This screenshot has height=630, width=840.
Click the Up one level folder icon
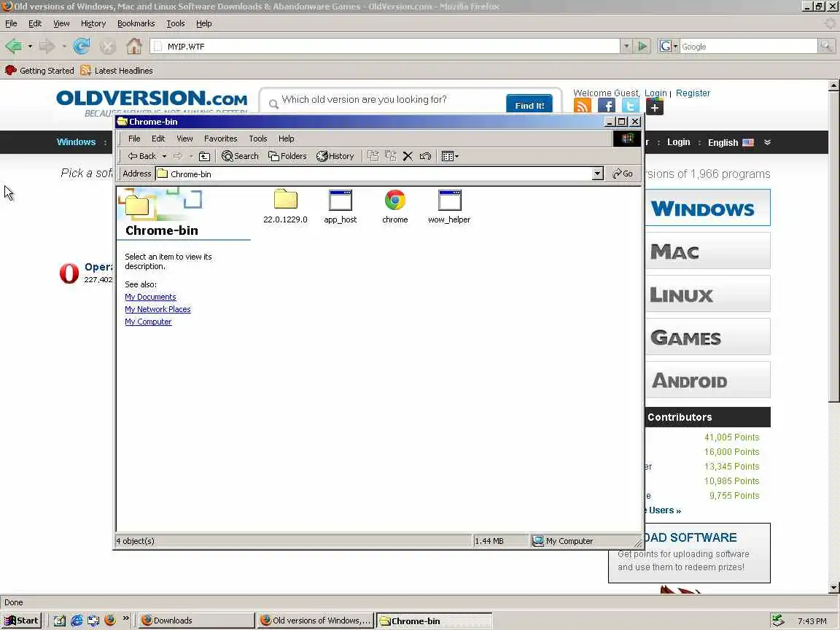(204, 157)
